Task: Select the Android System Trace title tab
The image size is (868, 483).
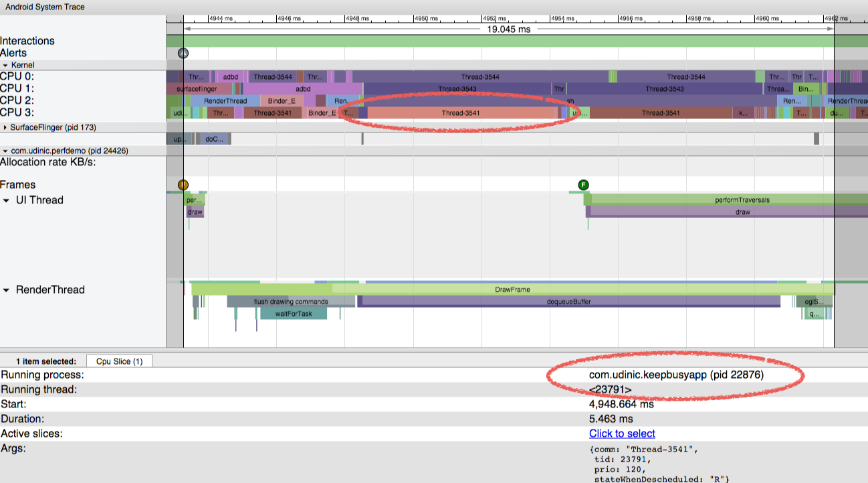Action: point(45,7)
